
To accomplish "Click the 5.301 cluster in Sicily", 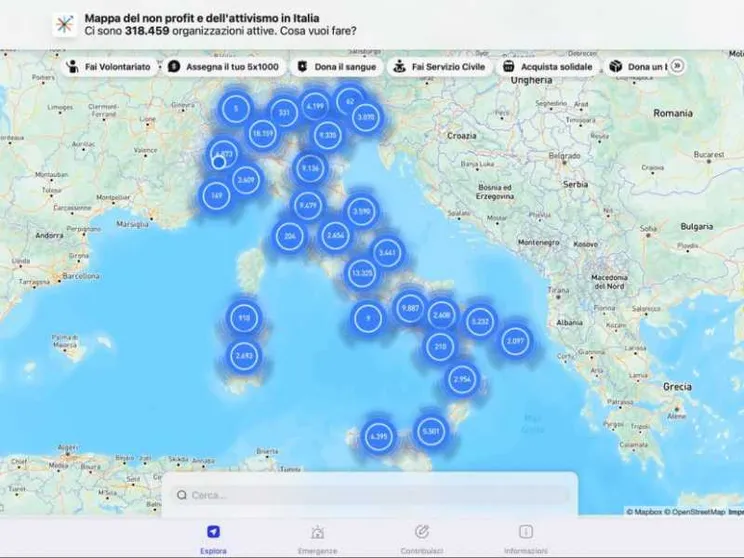I will click(430, 431).
